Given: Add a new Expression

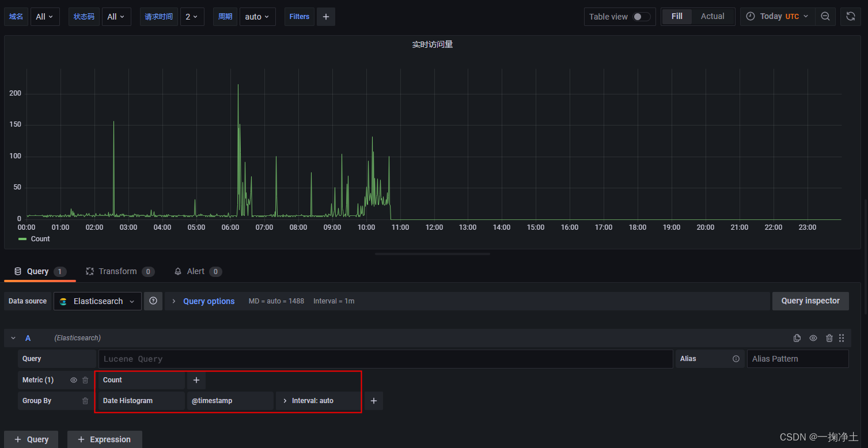Looking at the screenshot, I should (x=105, y=439).
